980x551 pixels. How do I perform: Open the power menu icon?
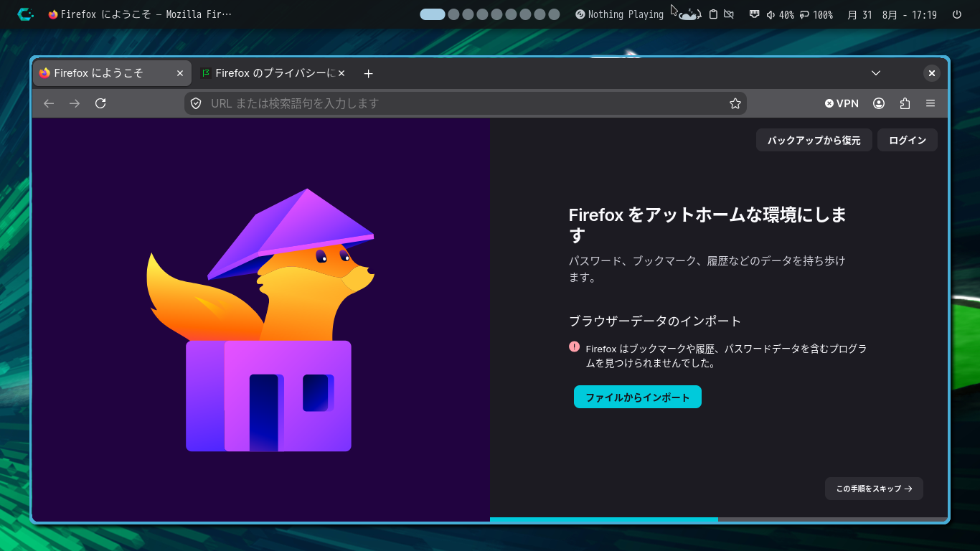tap(957, 14)
